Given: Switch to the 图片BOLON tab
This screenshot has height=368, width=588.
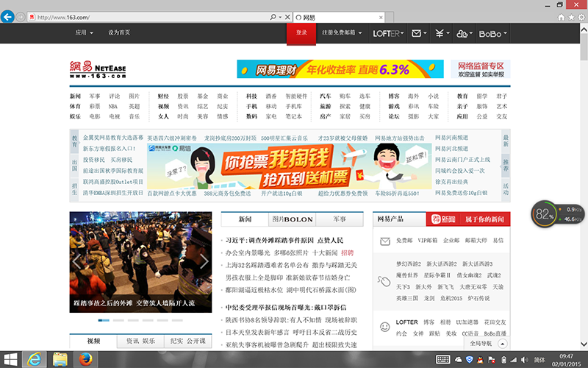Looking at the screenshot, I should point(293,219).
